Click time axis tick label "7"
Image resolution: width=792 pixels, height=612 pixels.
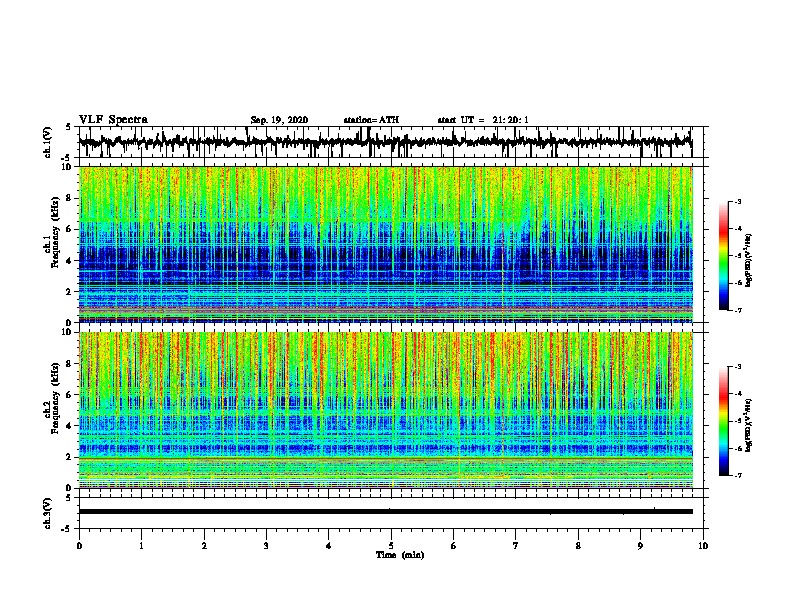tap(516, 545)
